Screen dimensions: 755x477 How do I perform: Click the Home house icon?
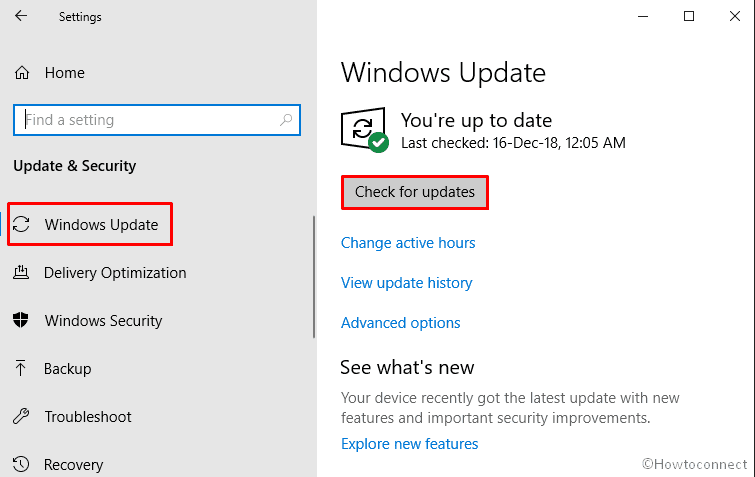pyautogui.click(x=22, y=73)
